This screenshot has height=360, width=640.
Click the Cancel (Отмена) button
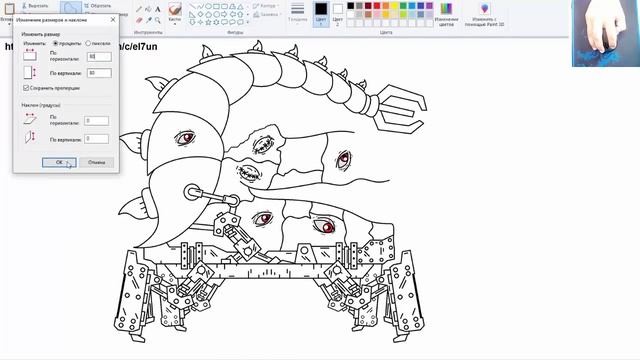coord(97,162)
